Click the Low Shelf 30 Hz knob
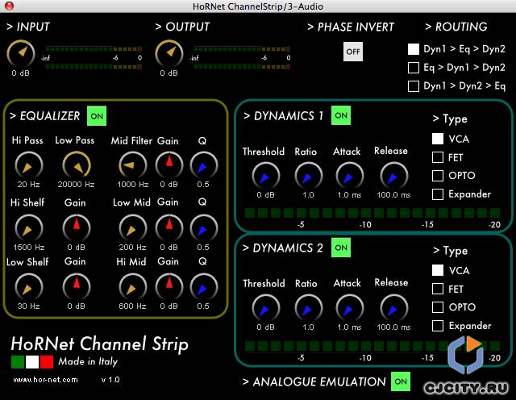Viewport: 516px width, 400px height. [x=29, y=287]
